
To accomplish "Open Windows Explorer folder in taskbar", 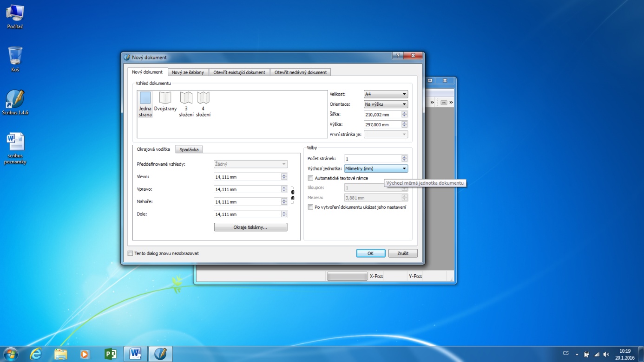I will click(x=60, y=354).
